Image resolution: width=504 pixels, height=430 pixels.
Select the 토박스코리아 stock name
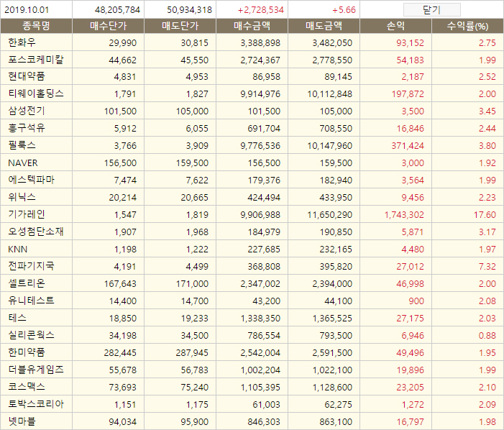[x=36, y=404]
